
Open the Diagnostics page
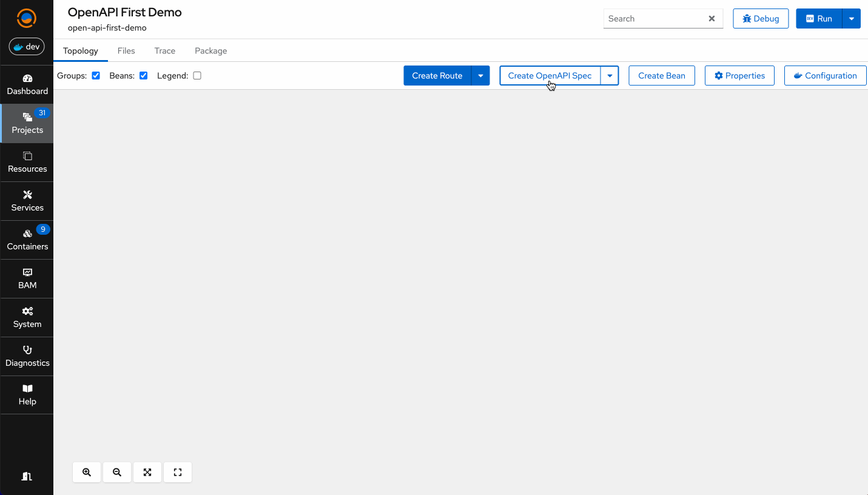coord(27,357)
